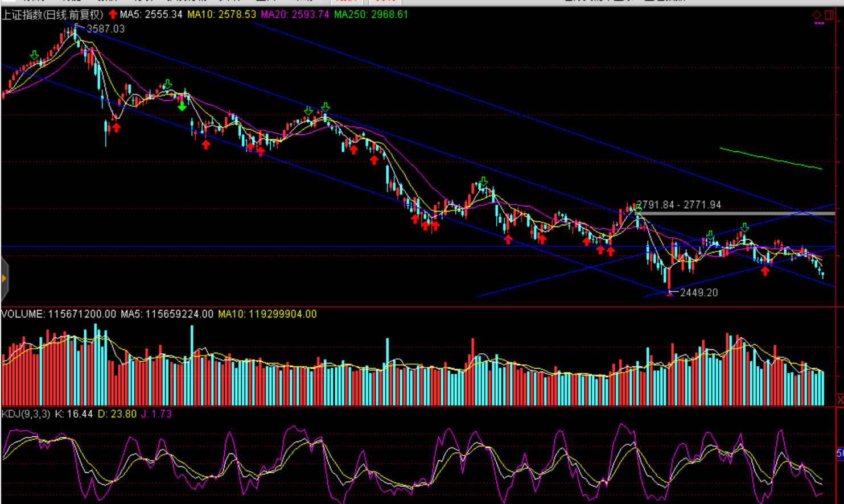Viewport: 844px width, 504px height.
Task: Open the KDJ(9,3,3) indicator settings label
Action: tap(26, 414)
